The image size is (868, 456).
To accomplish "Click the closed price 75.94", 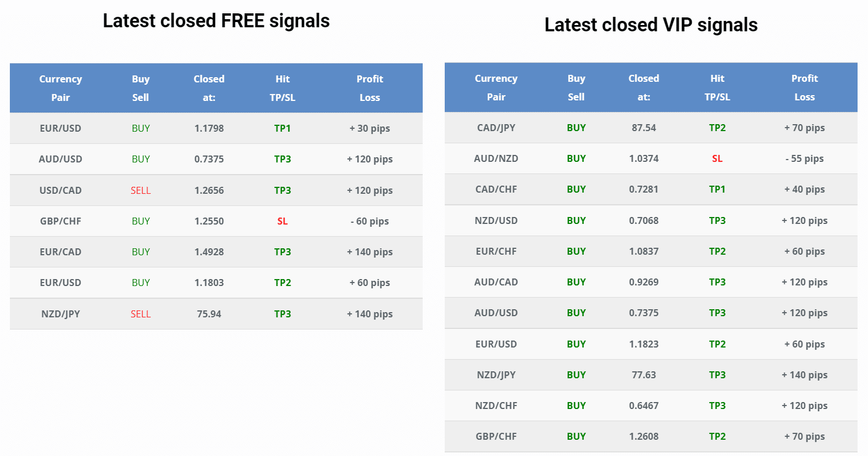I will 209,314.
